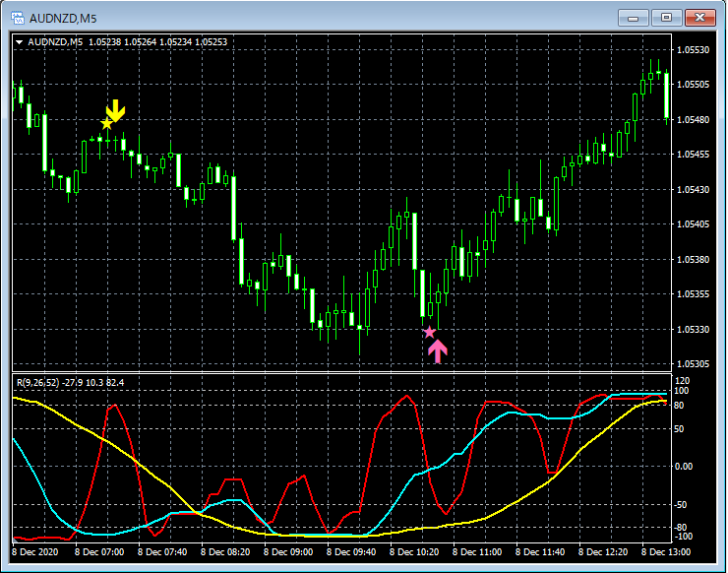Click the 8 Dec 10:20 time label
This screenshot has width=728, height=573.
pyautogui.click(x=414, y=552)
